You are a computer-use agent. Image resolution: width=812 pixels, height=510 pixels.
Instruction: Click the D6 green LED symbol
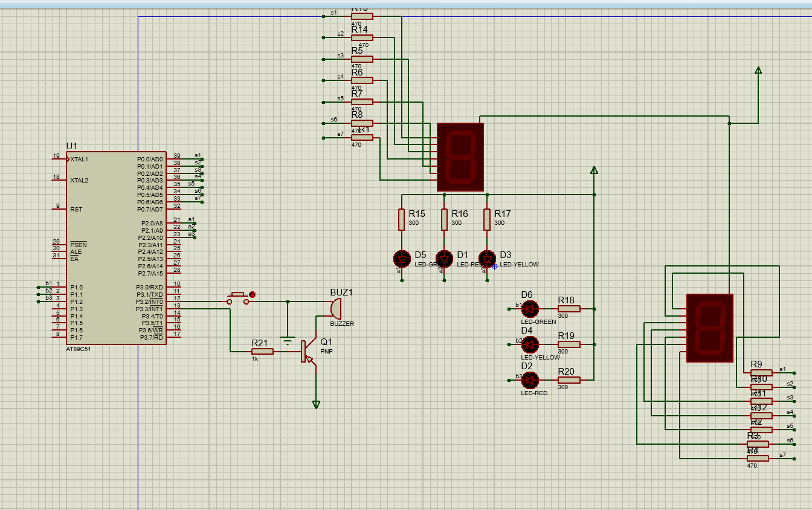tap(530, 309)
